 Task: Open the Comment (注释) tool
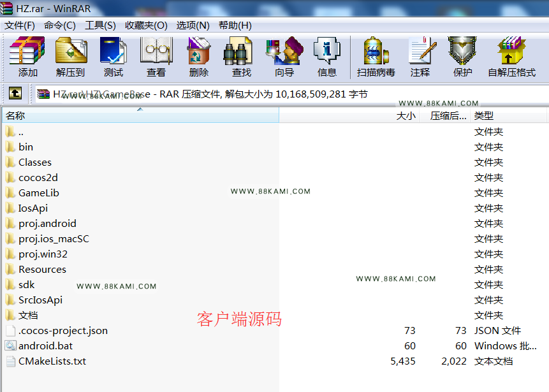pos(421,51)
